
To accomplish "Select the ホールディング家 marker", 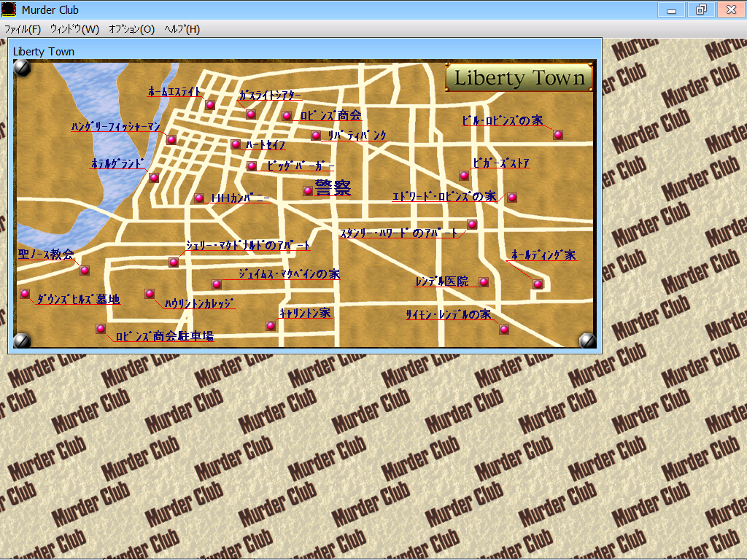I will (x=538, y=284).
